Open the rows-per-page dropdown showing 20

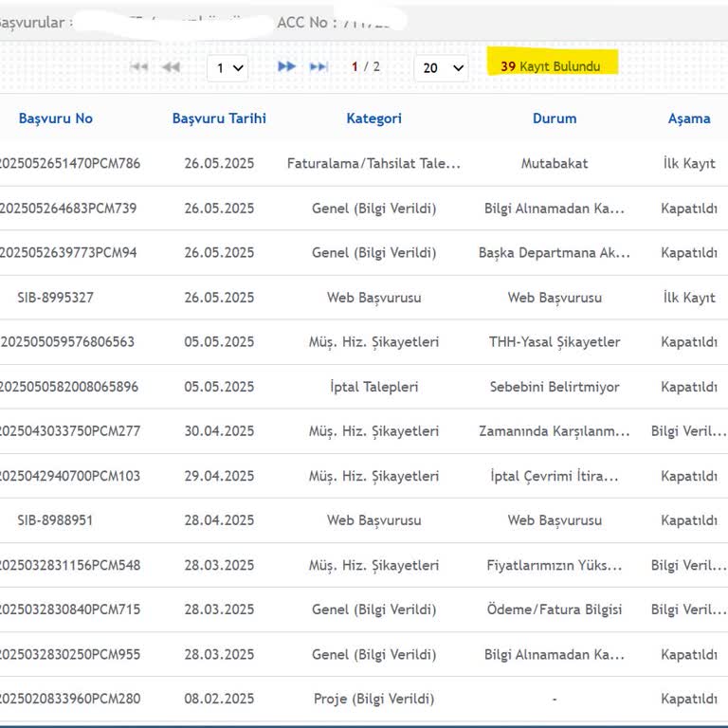(x=441, y=68)
